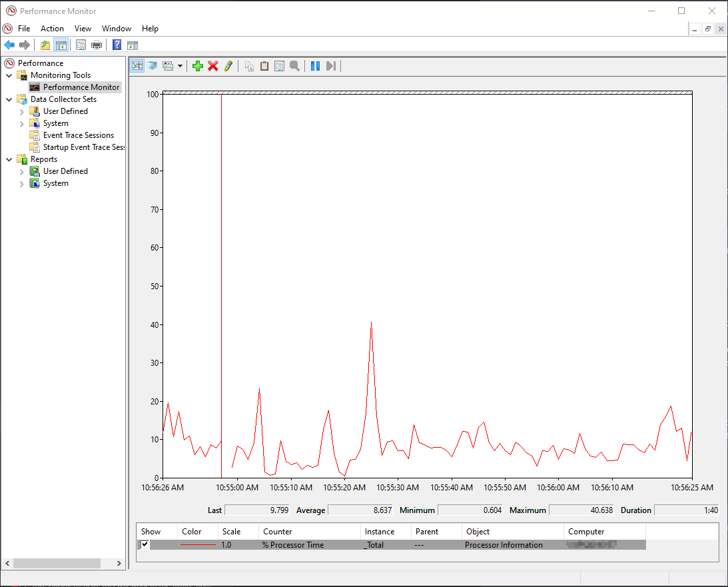Expand the System node under Data Collector Sets
728x587 pixels.
(x=22, y=123)
